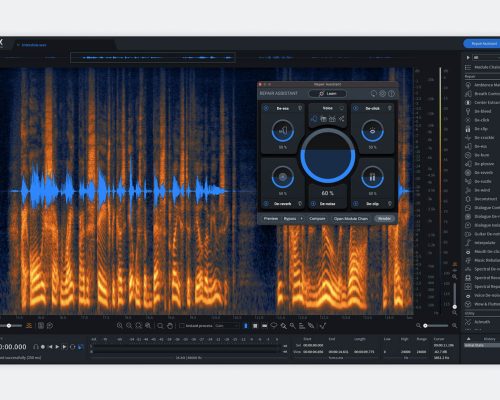The image size is (500, 400).
Task: Click the De-clip solo listen icon
Action: click(x=389, y=203)
